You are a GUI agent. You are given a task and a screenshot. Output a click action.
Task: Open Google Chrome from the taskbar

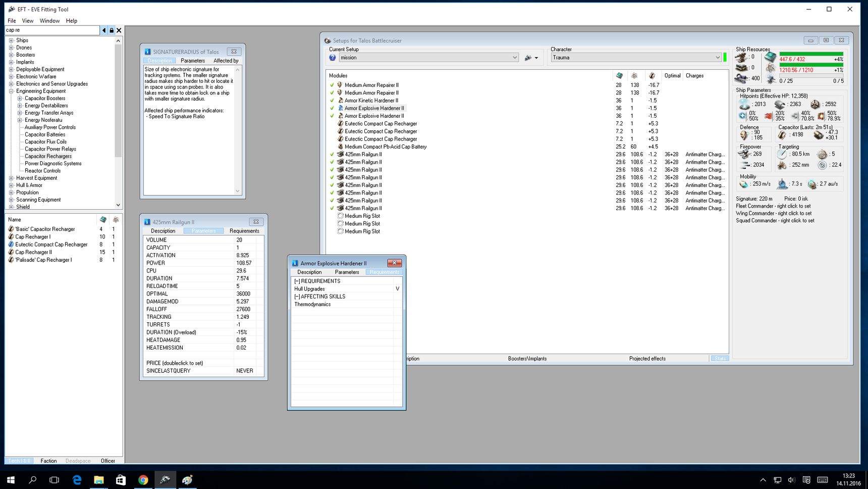point(143,480)
